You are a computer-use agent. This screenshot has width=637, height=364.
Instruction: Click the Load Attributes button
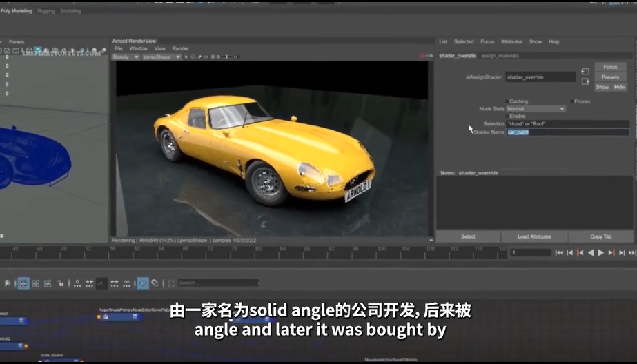(534, 236)
